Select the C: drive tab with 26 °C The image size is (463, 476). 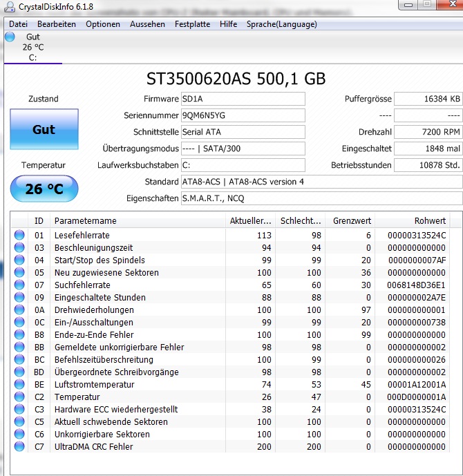(x=33, y=48)
